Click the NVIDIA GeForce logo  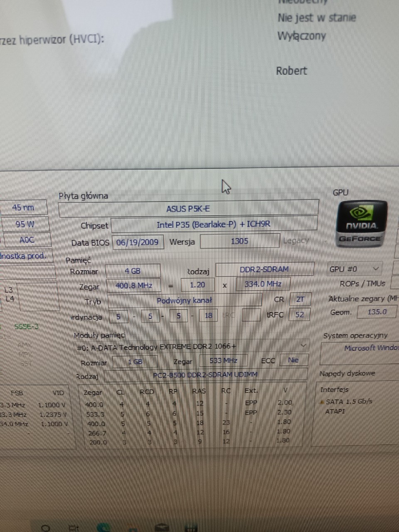click(x=361, y=224)
